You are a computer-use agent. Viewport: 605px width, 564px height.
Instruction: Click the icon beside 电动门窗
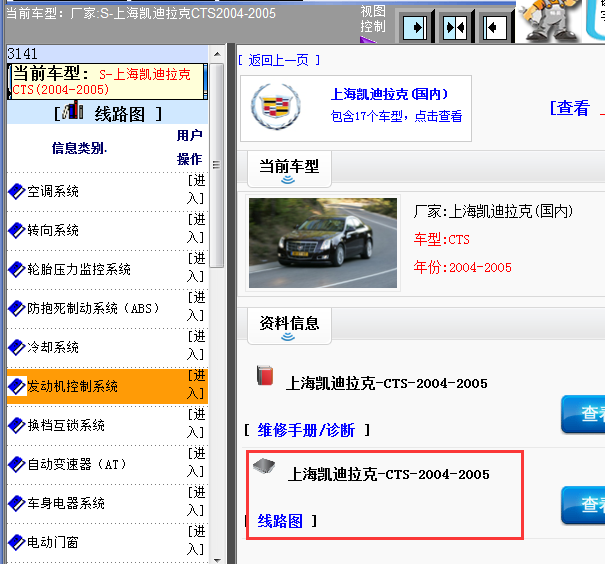17,542
